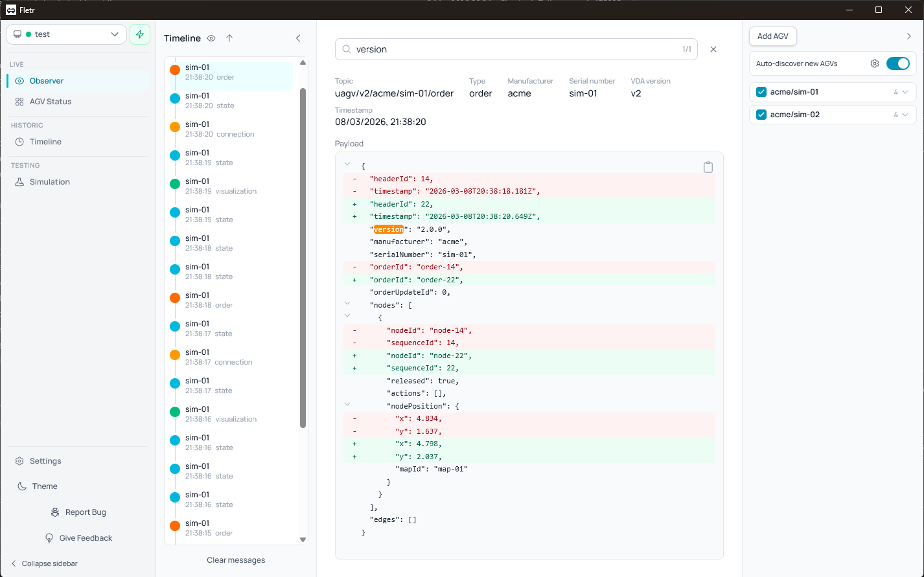
Task: Open the test connection dropdown
Action: coord(66,34)
